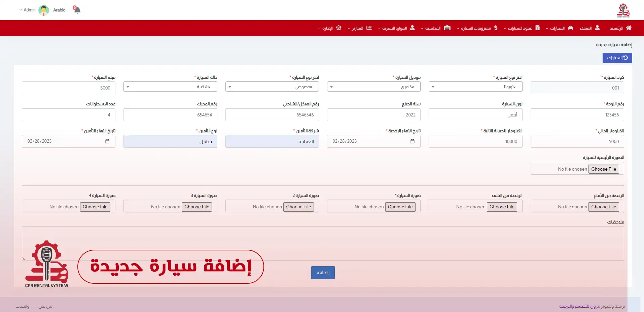
Task: Open calendar picker for insurance expiry date
Action: (107, 141)
